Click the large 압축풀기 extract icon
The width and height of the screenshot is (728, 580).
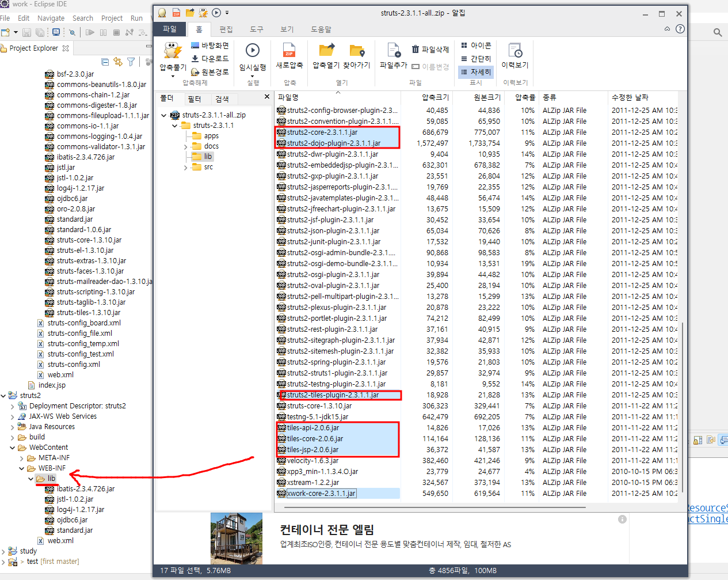pyautogui.click(x=173, y=51)
